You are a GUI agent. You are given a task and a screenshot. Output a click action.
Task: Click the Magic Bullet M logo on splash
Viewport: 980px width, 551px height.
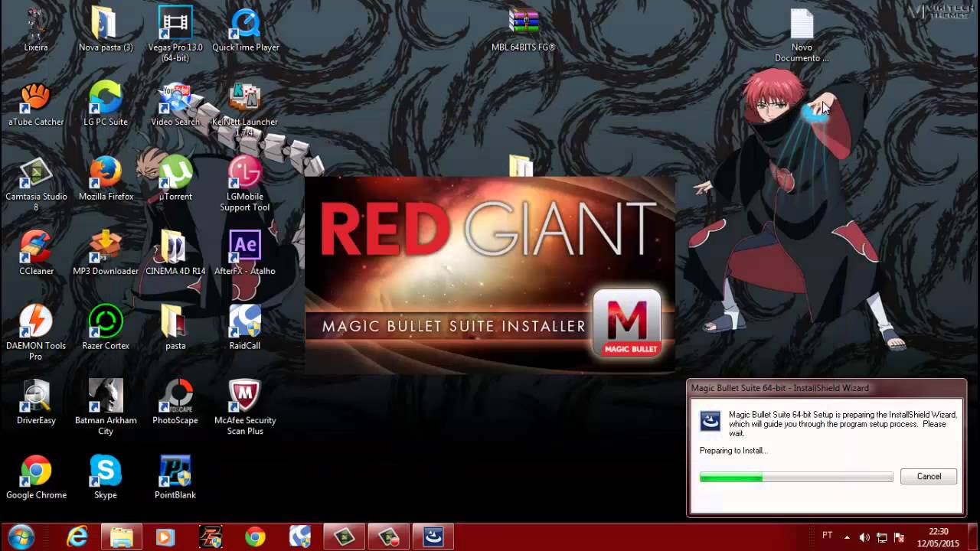[627, 322]
